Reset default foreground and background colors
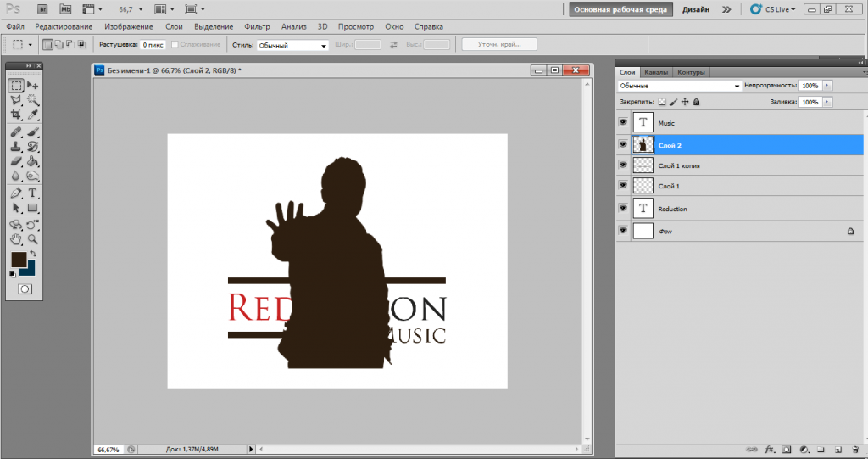868x459 pixels. point(13,274)
